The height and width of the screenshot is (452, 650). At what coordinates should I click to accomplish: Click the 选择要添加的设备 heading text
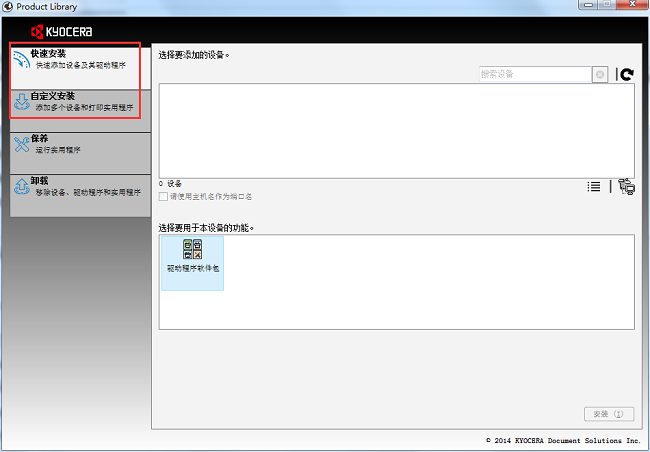tap(194, 55)
